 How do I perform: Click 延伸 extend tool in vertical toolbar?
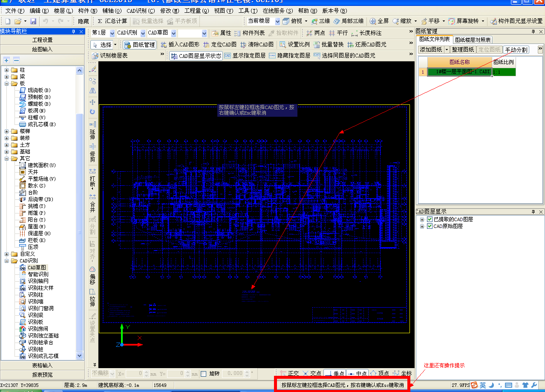92,130
